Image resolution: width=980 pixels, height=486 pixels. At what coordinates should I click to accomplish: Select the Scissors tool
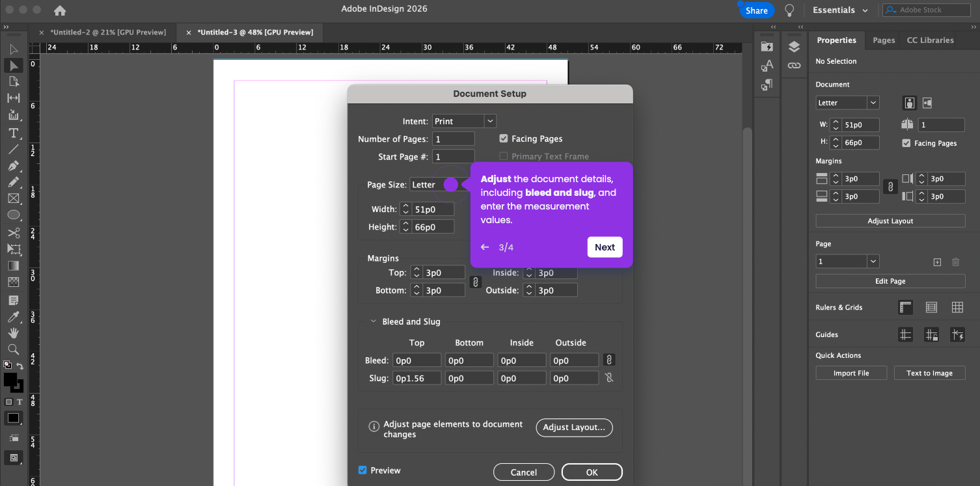(x=14, y=233)
